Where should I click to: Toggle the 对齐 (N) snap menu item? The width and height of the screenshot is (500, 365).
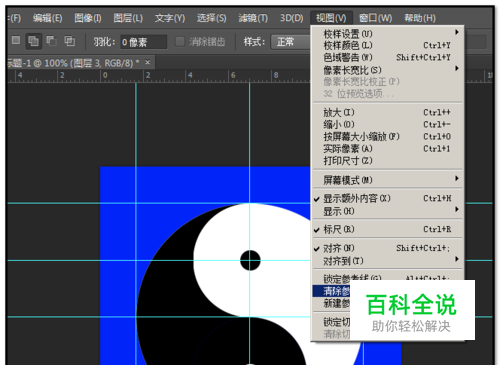[x=387, y=248]
